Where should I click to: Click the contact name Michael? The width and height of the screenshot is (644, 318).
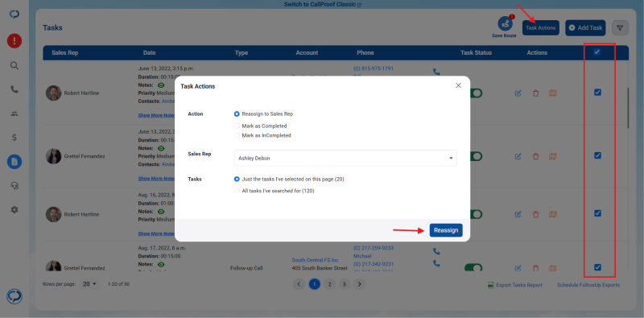tap(362, 255)
